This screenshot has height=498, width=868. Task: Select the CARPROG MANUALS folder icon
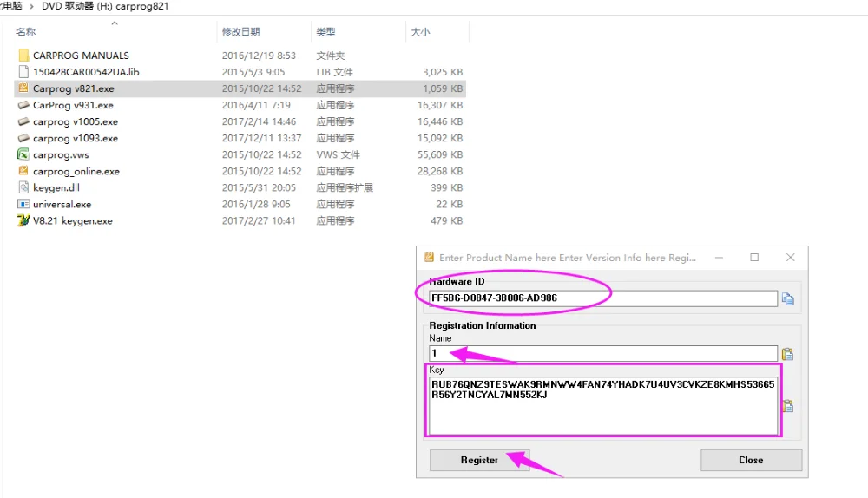(x=23, y=56)
